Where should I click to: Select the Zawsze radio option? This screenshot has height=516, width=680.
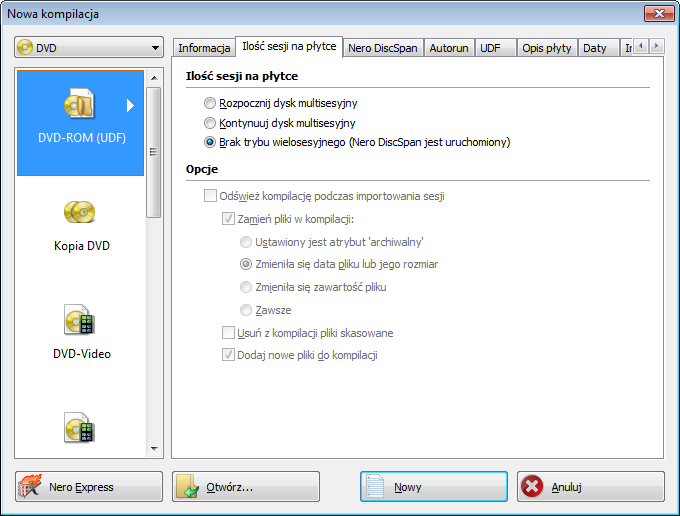pos(246,310)
